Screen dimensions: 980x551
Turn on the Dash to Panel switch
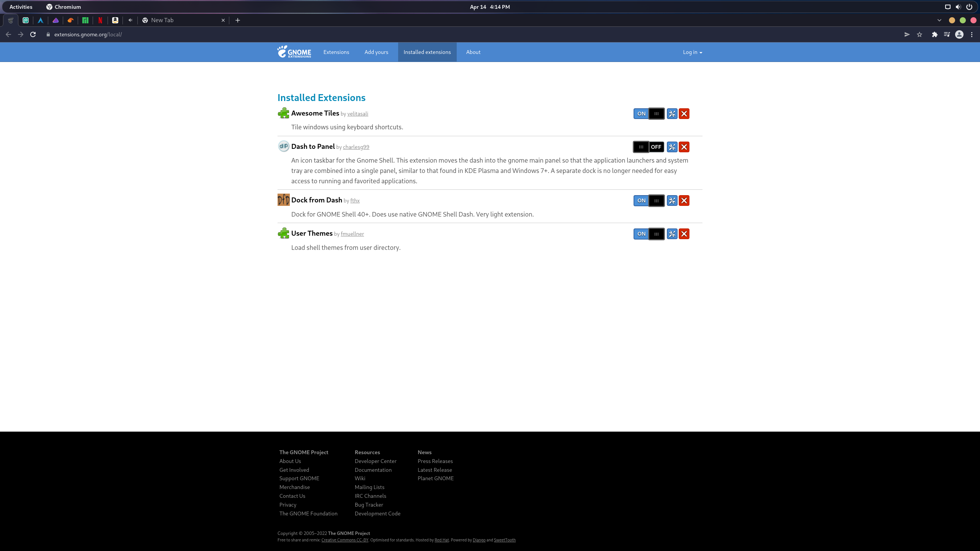pyautogui.click(x=649, y=147)
